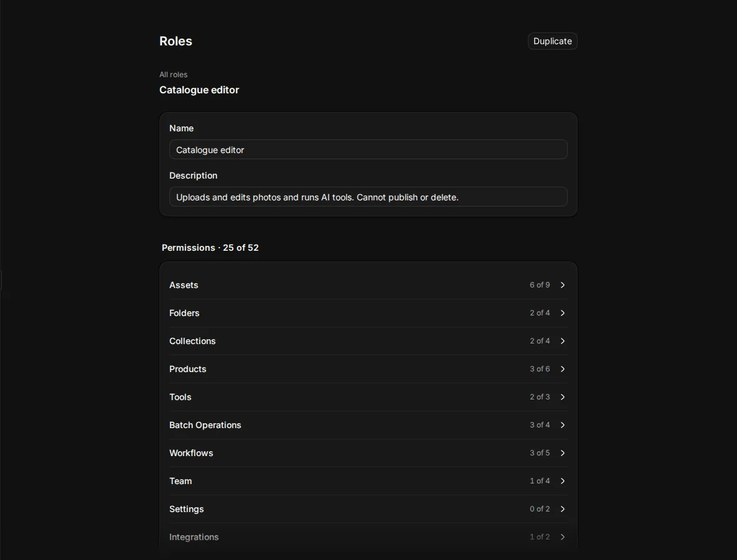
Task: Open the Assets permissions label
Action: tap(184, 285)
